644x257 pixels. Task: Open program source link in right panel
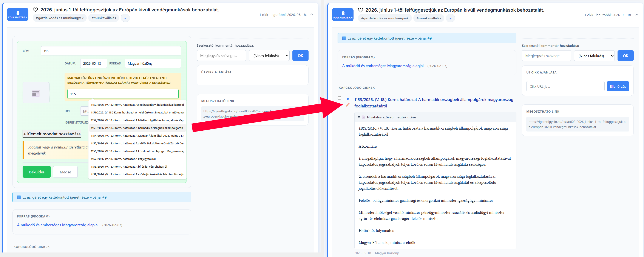383,66
